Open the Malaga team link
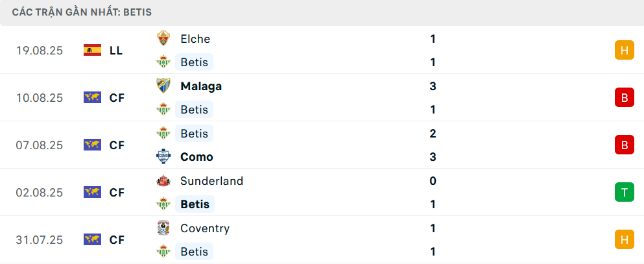Image resolution: width=644 pixels, height=264 pixels. tap(201, 86)
